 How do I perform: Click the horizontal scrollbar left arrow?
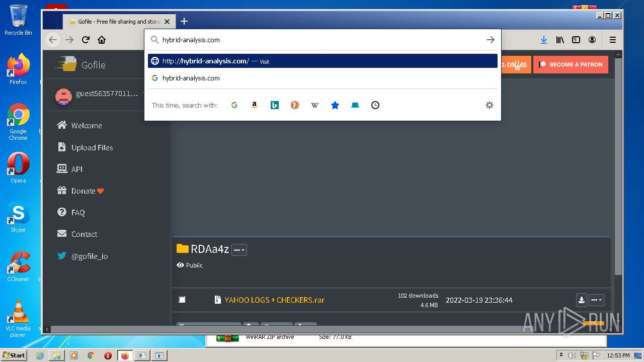coord(46,329)
